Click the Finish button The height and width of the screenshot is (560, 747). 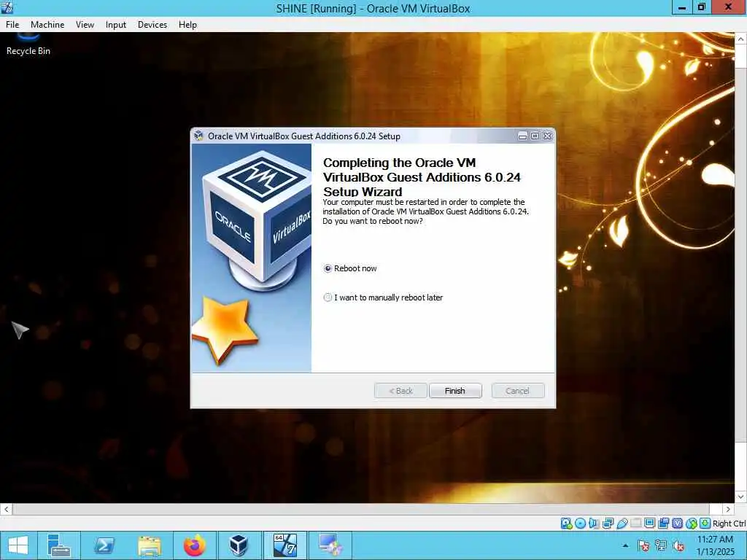click(455, 391)
